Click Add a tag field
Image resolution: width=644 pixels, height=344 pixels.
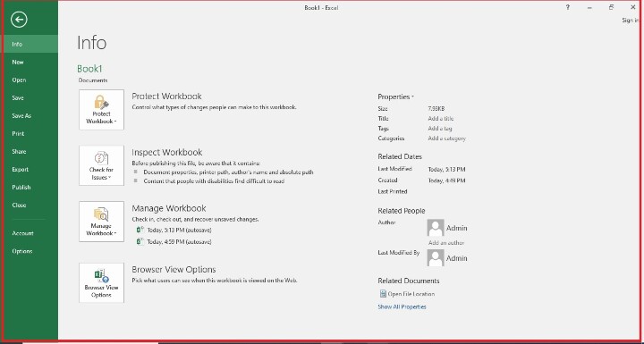tap(440, 129)
